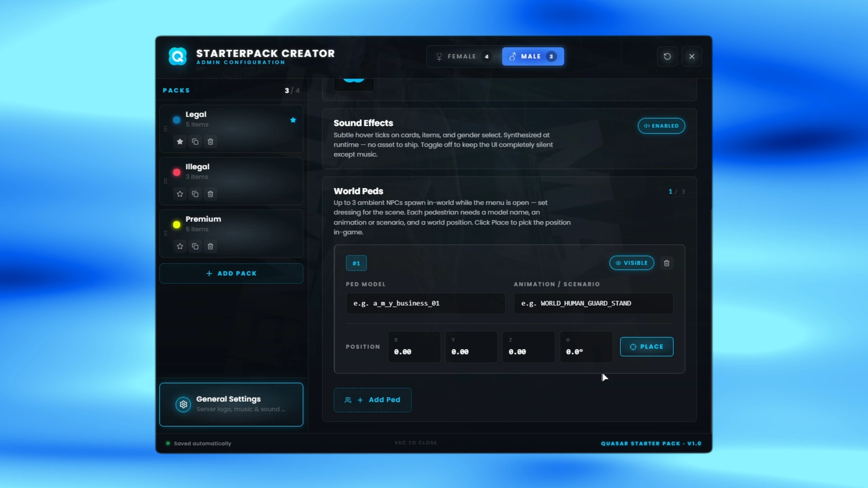This screenshot has width=868, height=488.
Task: Click the Illegal pack drag handle
Action: point(165,181)
